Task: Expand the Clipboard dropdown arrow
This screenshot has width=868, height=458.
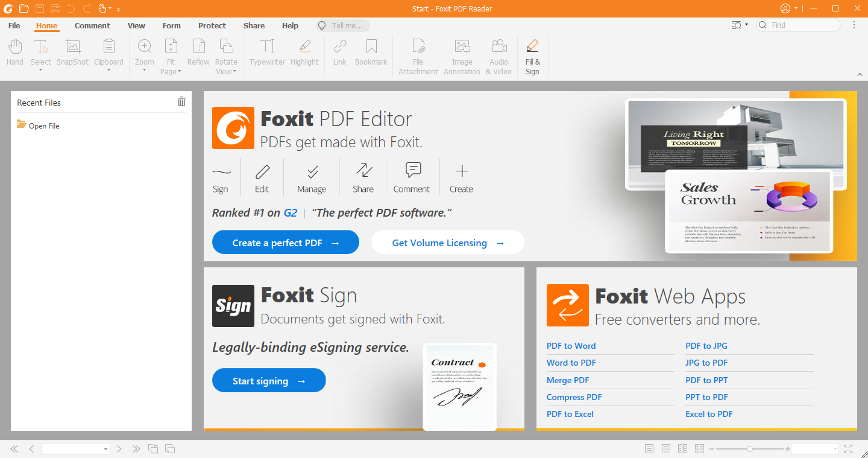Action: [109, 70]
